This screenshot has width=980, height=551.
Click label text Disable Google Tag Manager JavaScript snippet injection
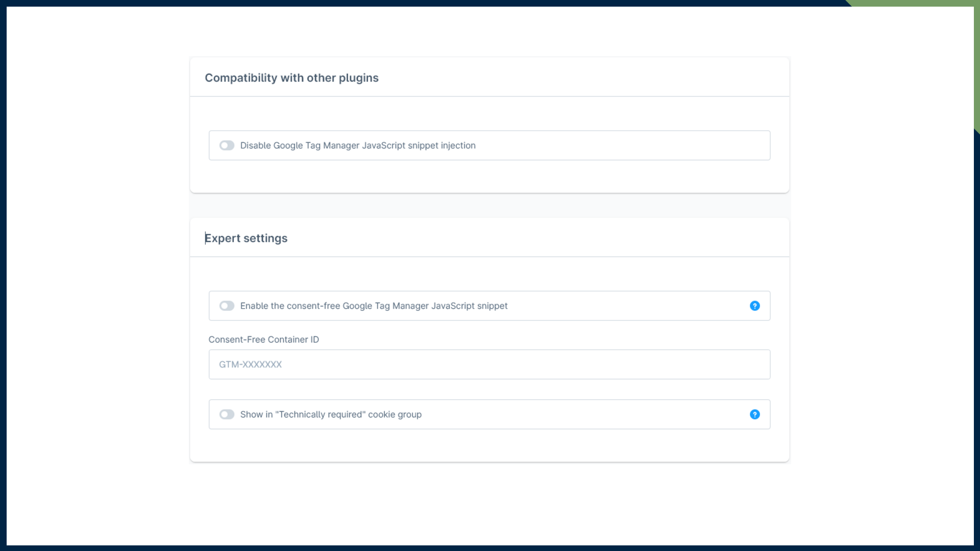pos(357,145)
